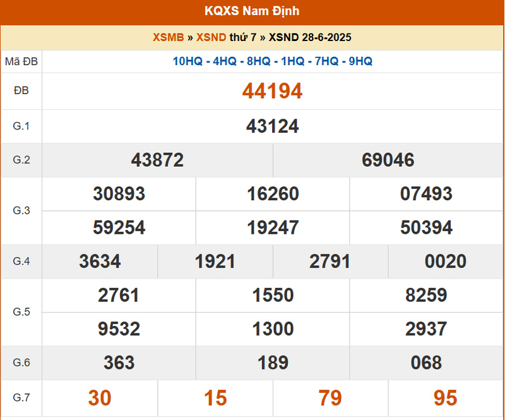
Task: Open the XSND link before thứ 7
Action: [x=211, y=37]
